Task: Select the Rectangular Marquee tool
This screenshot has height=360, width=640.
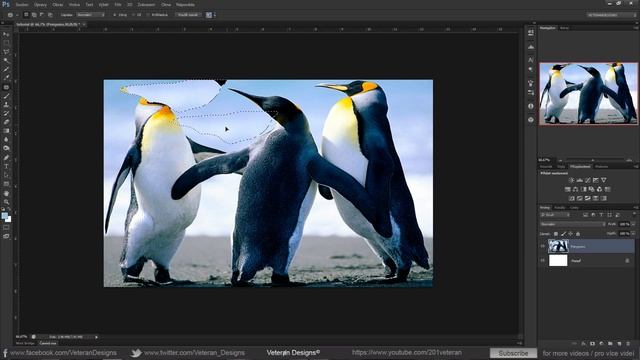Action: pyautogui.click(x=6, y=43)
